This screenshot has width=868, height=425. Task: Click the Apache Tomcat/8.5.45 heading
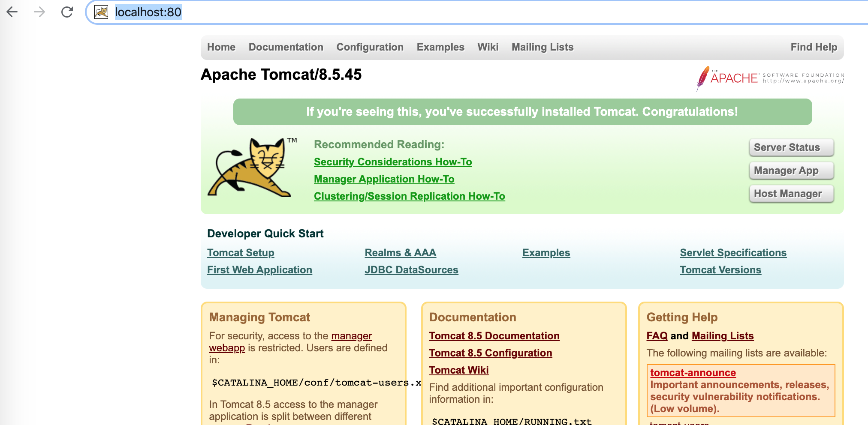tap(281, 75)
